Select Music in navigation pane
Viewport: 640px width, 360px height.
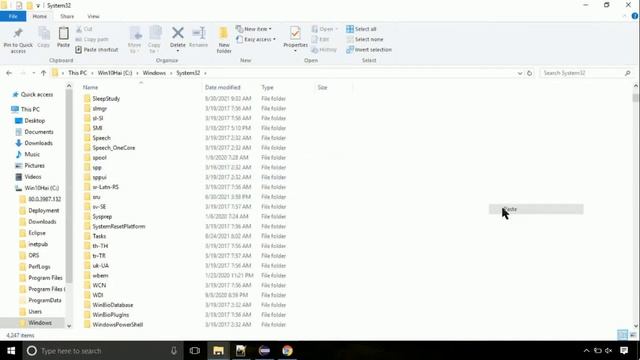coord(32,154)
